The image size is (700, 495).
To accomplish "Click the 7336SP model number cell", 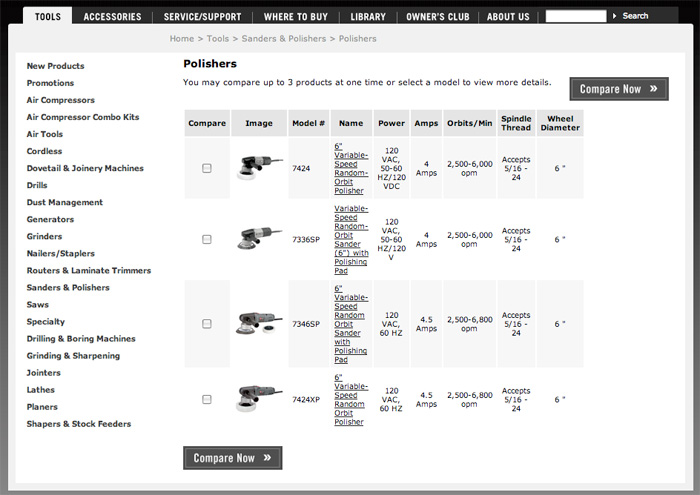I will click(306, 240).
